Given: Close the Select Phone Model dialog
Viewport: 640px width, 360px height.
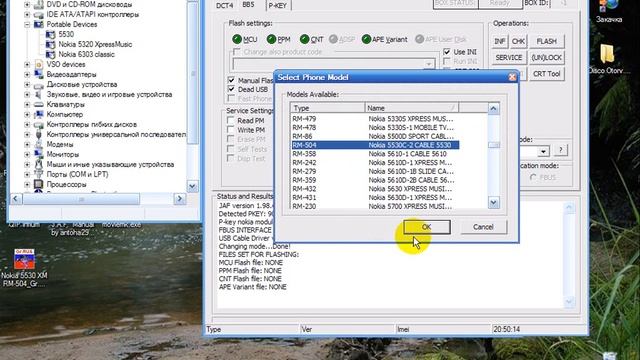Looking at the screenshot, I should (x=512, y=77).
